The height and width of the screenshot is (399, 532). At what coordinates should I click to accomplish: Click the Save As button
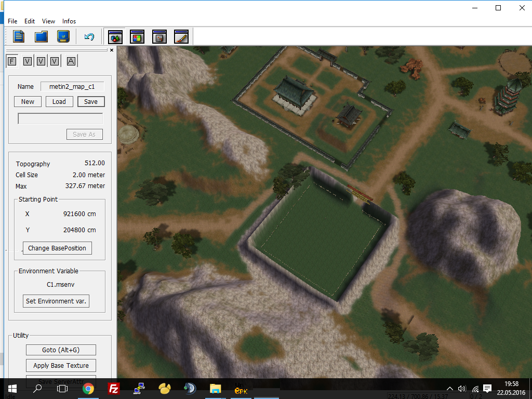coord(85,135)
